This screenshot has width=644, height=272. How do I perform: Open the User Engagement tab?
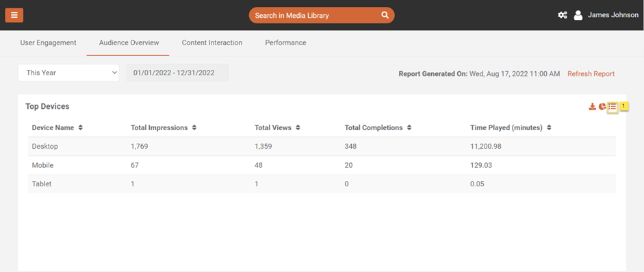(48, 42)
